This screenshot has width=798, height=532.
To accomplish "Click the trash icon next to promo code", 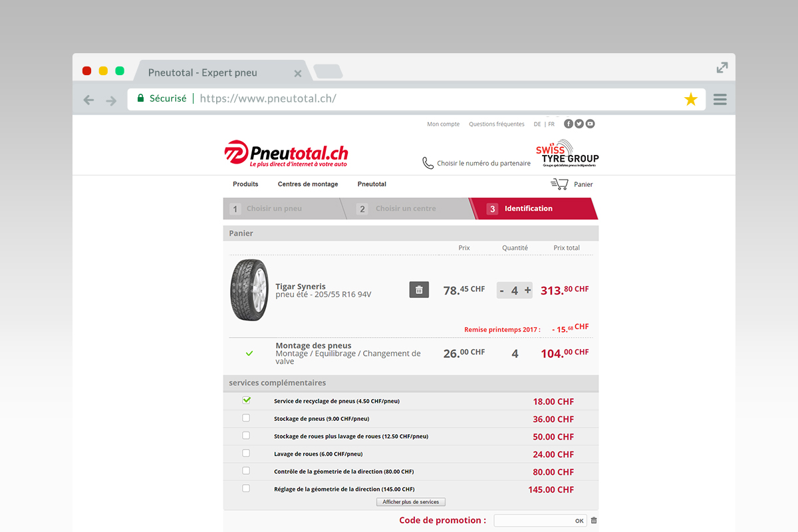I will pyautogui.click(x=594, y=521).
